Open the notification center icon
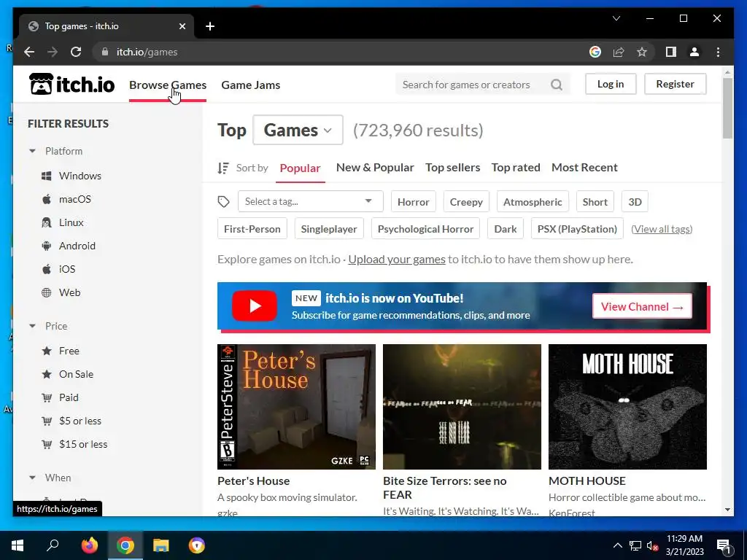The height and width of the screenshot is (560, 747). pyautogui.click(x=723, y=546)
